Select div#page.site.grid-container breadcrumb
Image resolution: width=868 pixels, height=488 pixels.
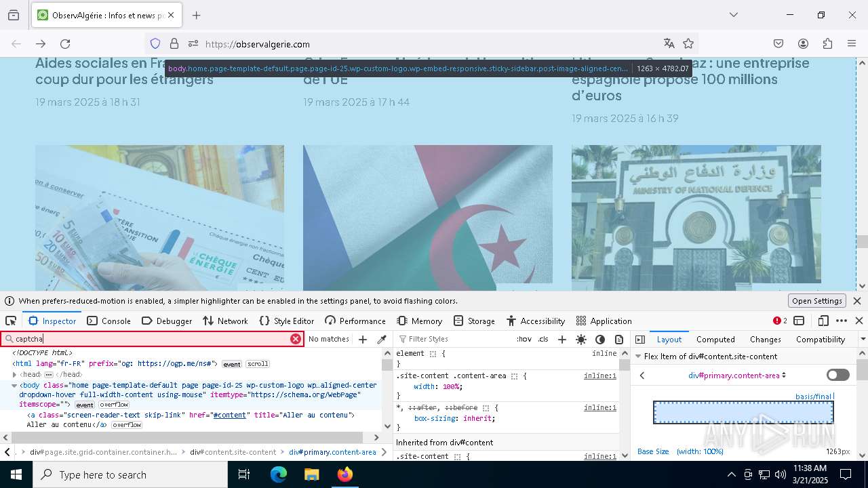104,452
